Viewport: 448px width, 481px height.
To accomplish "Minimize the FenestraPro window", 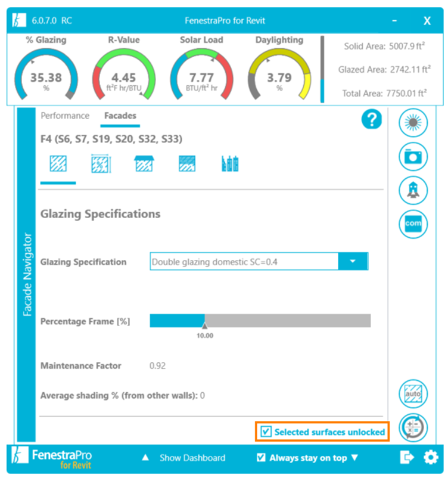I will tap(394, 20).
